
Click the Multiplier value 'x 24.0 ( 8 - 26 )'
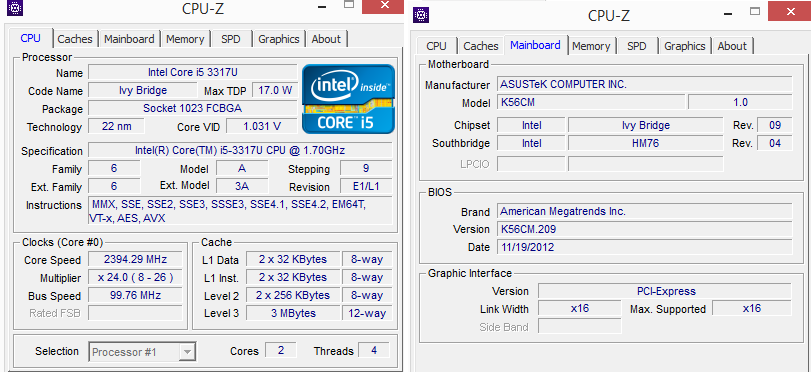[x=136, y=277]
